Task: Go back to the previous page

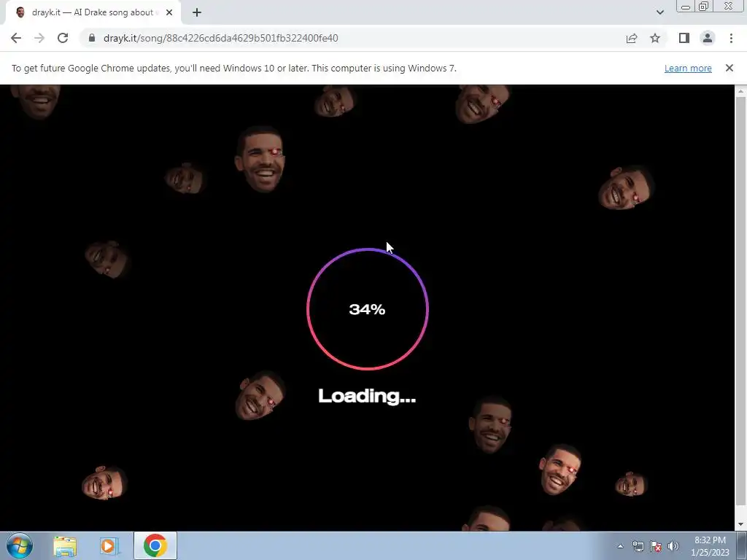Action: click(16, 38)
